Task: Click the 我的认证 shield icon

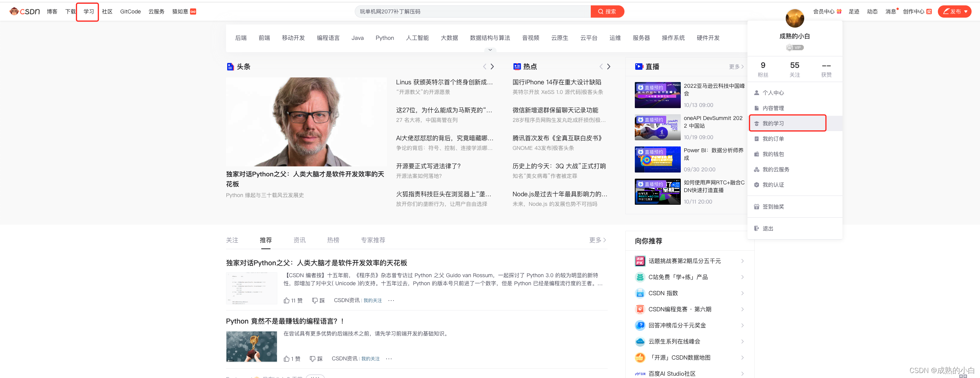Action: click(x=756, y=185)
